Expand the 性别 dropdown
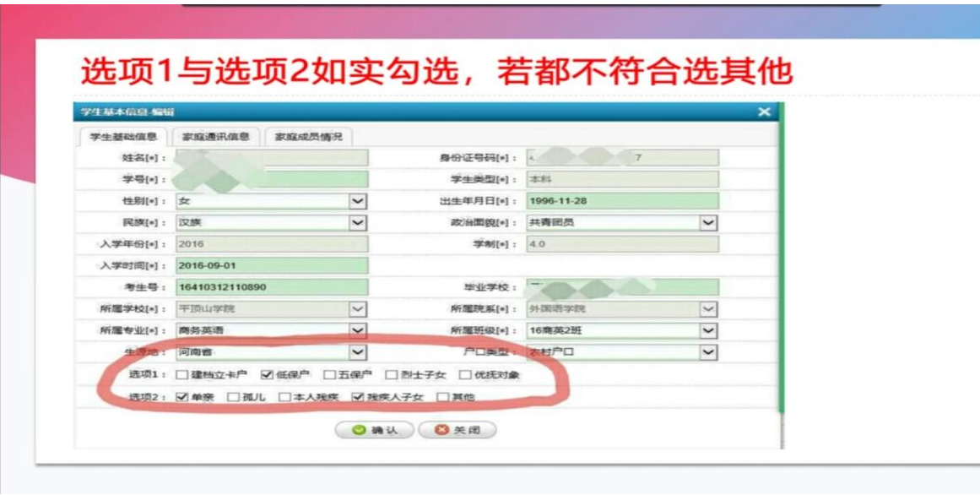This screenshot has width=980, height=495. coord(358,201)
